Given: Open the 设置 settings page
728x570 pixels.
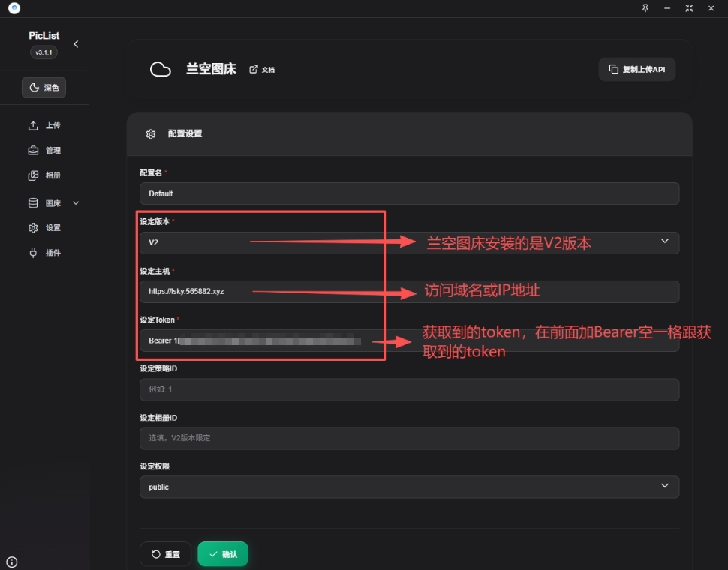Looking at the screenshot, I should coord(44,228).
